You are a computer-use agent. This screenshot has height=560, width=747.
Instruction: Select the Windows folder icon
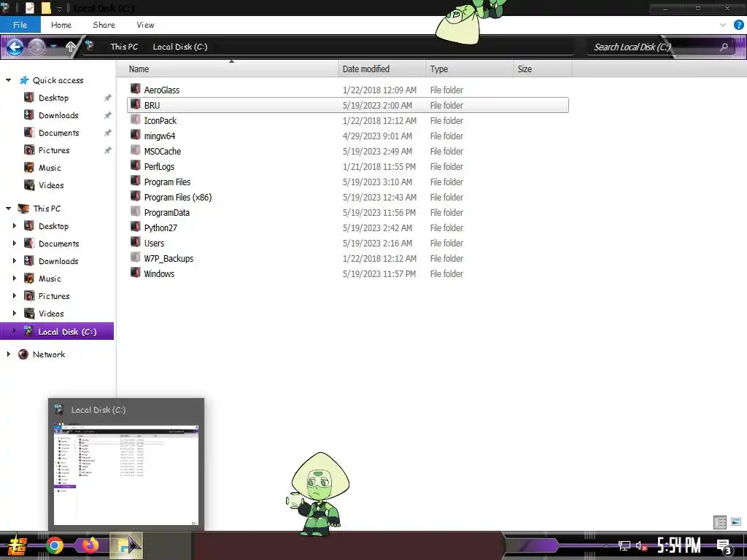135,273
